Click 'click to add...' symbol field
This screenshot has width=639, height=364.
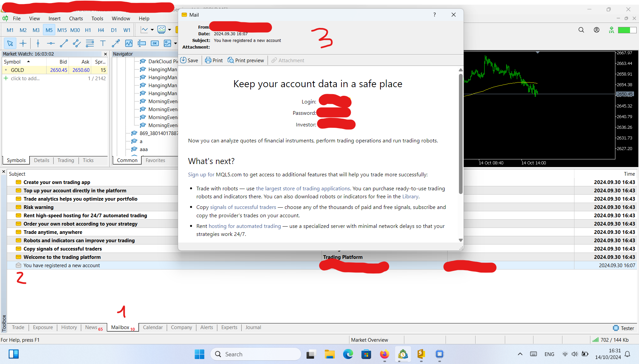(25, 79)
